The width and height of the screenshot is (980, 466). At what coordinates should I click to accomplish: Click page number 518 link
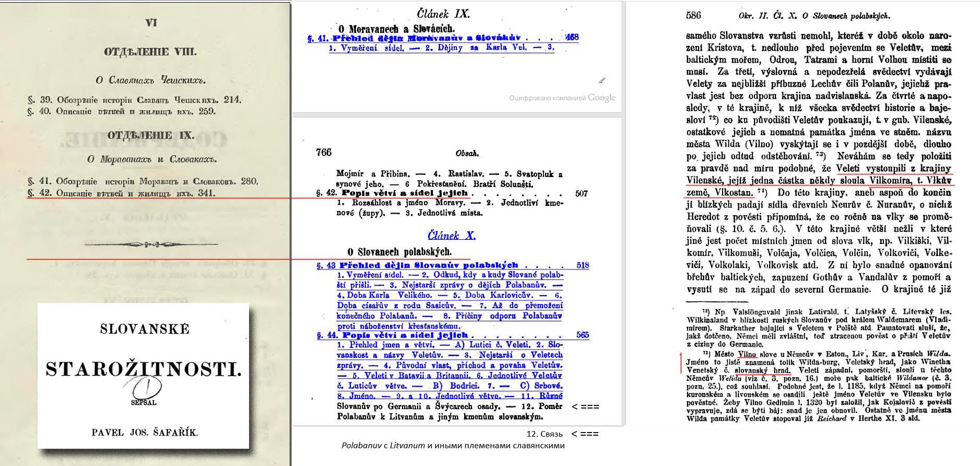582,265
